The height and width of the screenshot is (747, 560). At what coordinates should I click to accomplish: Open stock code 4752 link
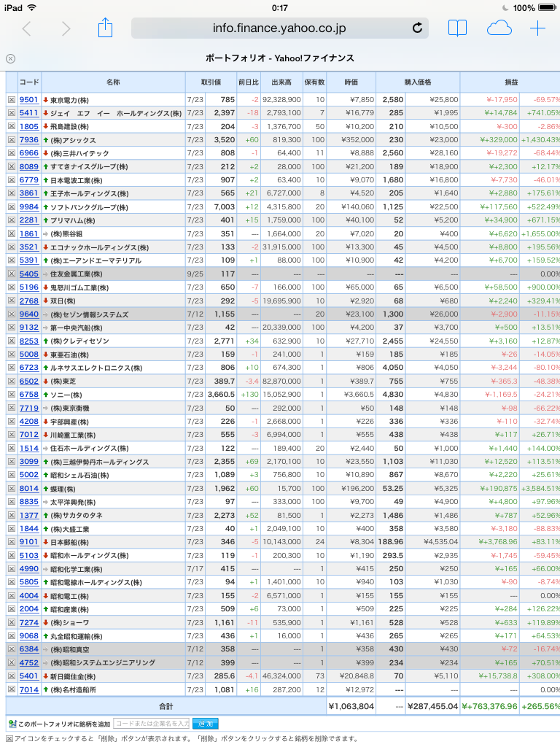(29, 662)
